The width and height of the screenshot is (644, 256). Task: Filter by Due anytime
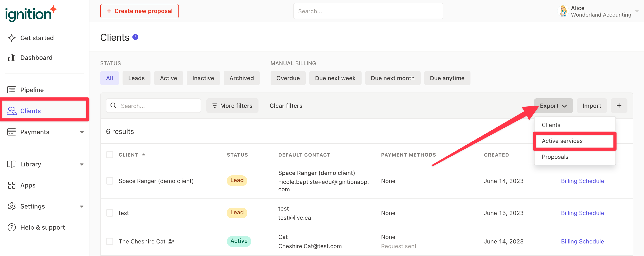[447, 78]
